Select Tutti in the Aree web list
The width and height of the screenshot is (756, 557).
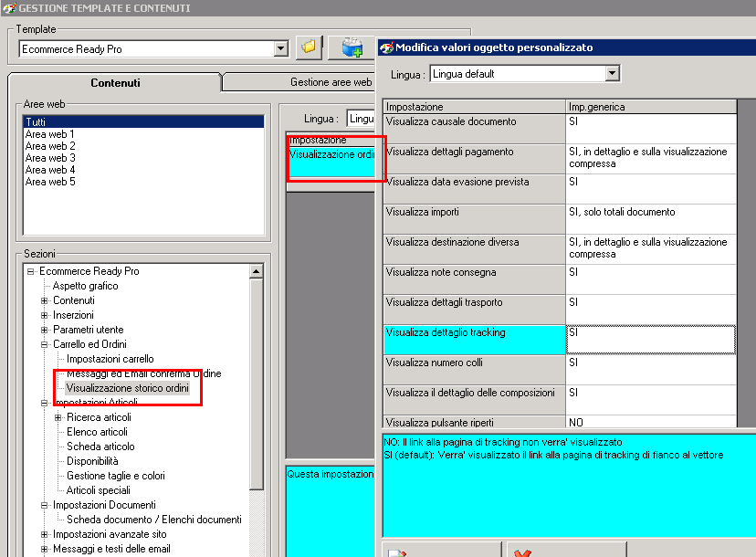[x=143, y=121]
